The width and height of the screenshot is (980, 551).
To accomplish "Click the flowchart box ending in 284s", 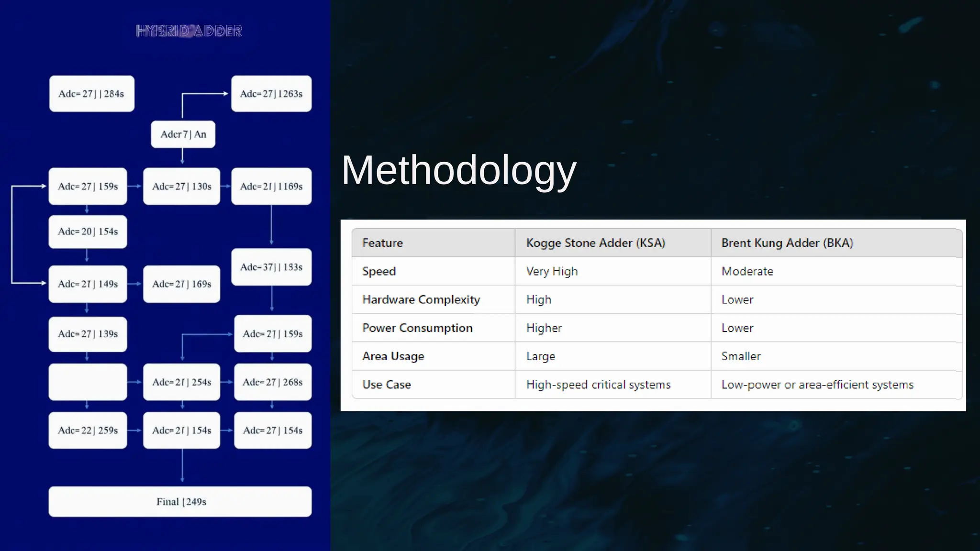I will [92, 94].
